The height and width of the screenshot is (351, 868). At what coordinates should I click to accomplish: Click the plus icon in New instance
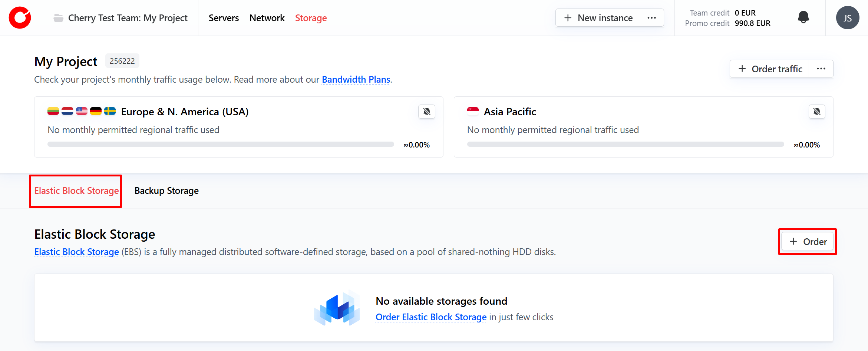pyautogui.click(x=568, y=18)
